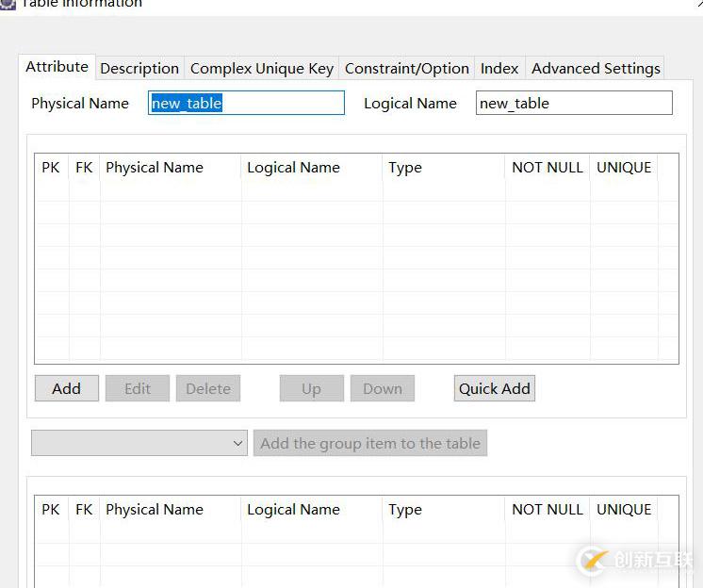Focus the table's Logical Name text field
The width and height of the screenshot is (703, 588).
click(x=574, y=104)
